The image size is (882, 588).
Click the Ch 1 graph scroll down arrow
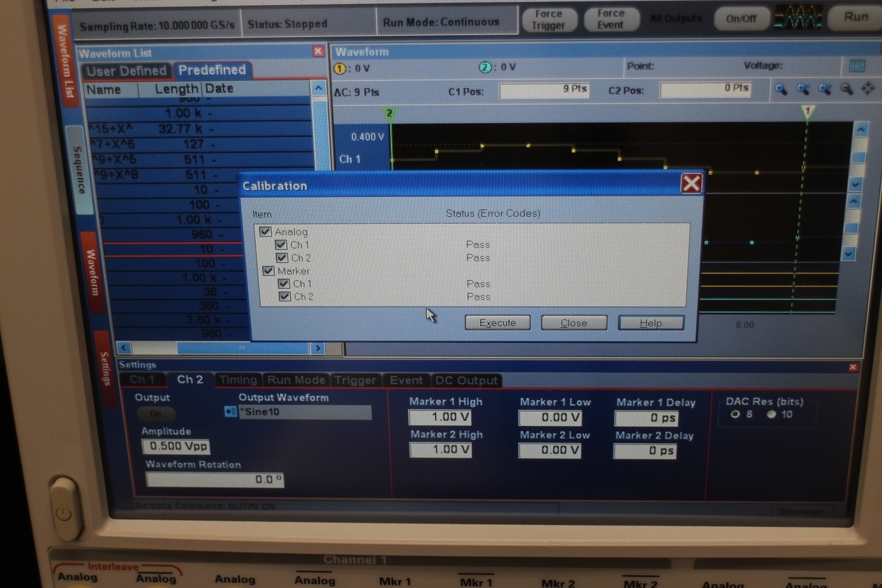pyautogui.click(x=856, y=184)
